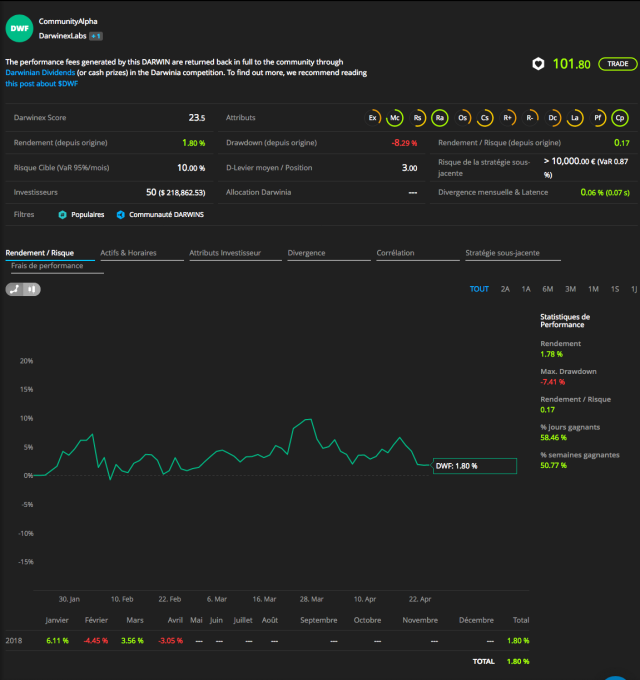Click the 28. Mar date on chart axis
Viewport: 640px width, 680px height.
[x=311, y=599]
